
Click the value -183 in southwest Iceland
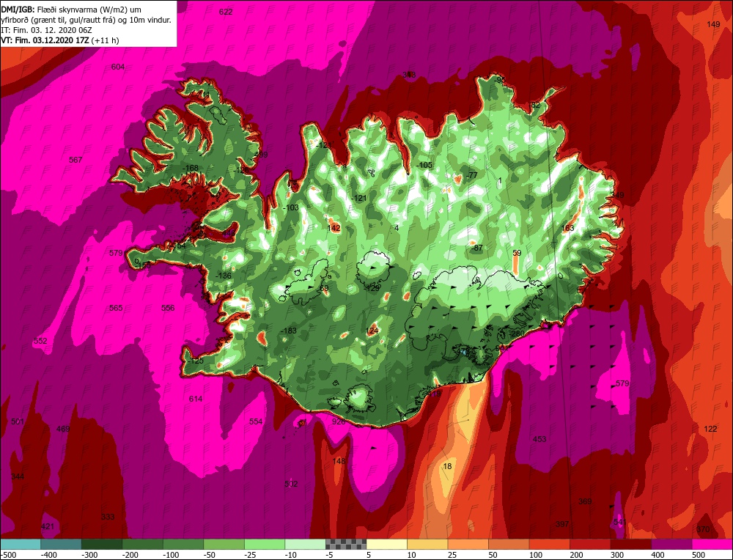click(288, 331)
